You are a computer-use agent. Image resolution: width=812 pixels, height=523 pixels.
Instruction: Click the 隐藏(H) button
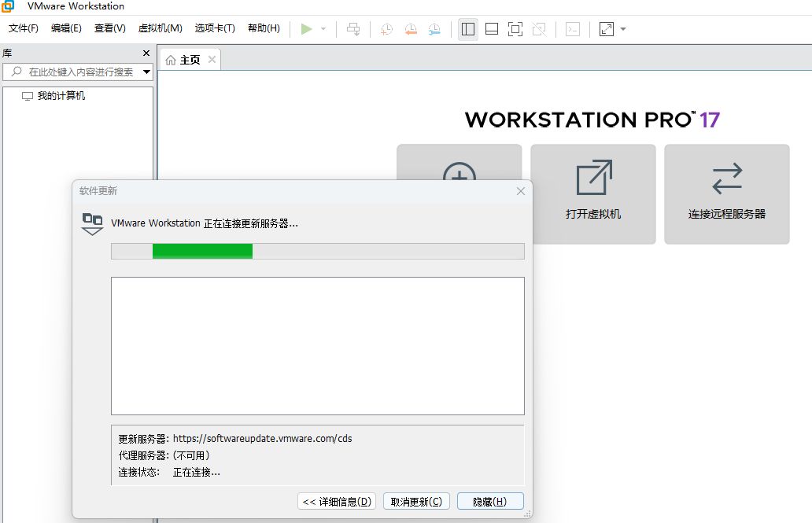coord(490,501)
